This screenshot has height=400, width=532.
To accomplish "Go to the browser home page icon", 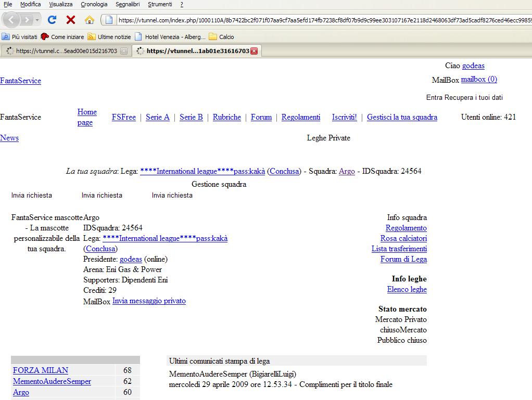I will tap(90, 20).
